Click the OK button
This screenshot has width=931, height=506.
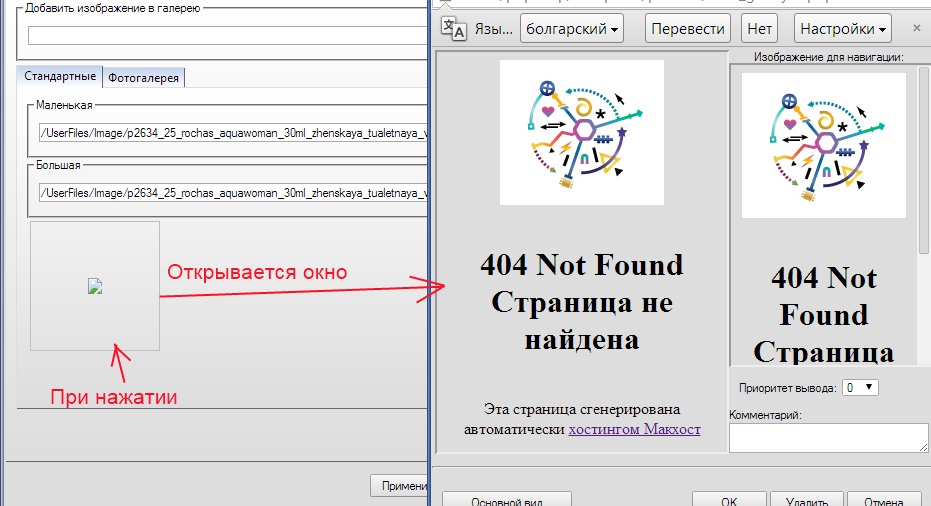click(729, 499)
